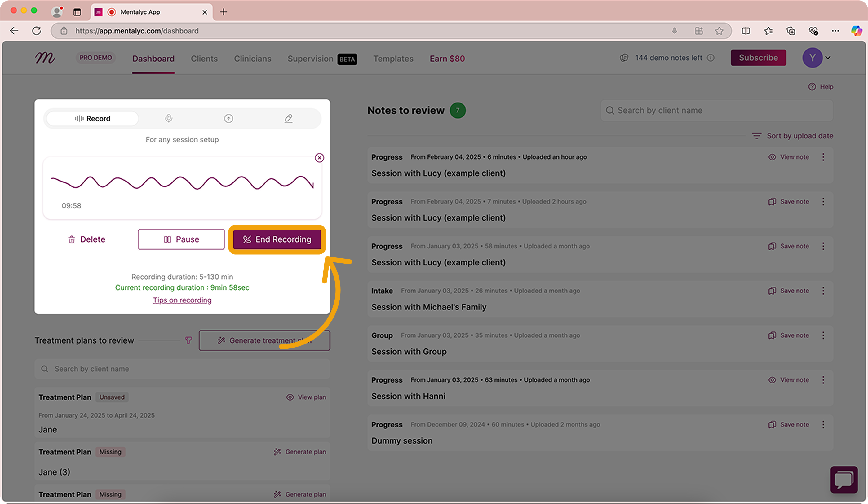The width and height of the screenshot is (868, 504).
Task: Save note for Dummy session
Action: pyautogui.click(x=789, y=425)
